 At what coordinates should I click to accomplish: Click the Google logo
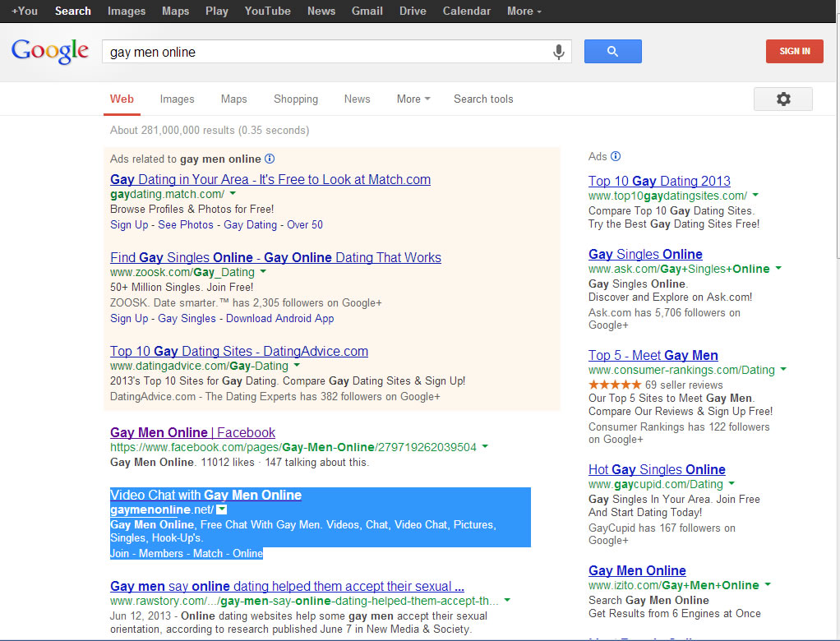pos(50,51)
